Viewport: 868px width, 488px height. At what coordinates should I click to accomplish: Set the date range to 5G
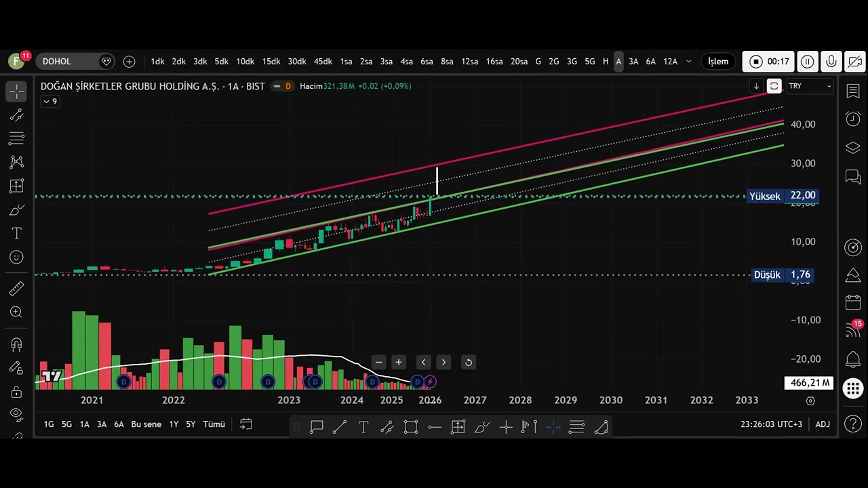(66, 424)
